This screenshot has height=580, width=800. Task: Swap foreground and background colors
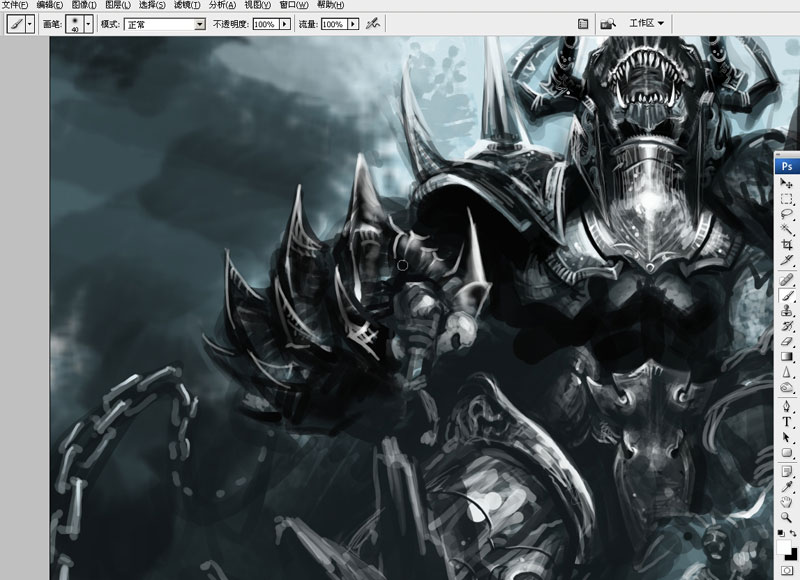793,533
